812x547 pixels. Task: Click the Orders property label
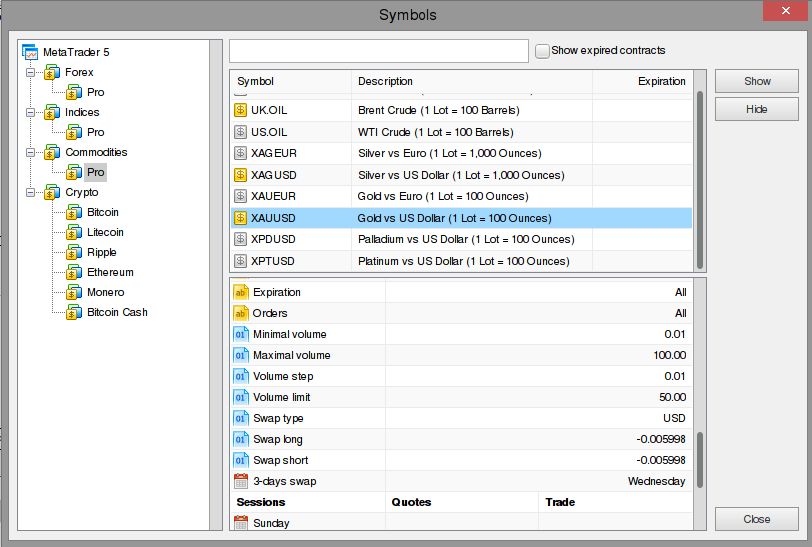[x=270, y=313]
